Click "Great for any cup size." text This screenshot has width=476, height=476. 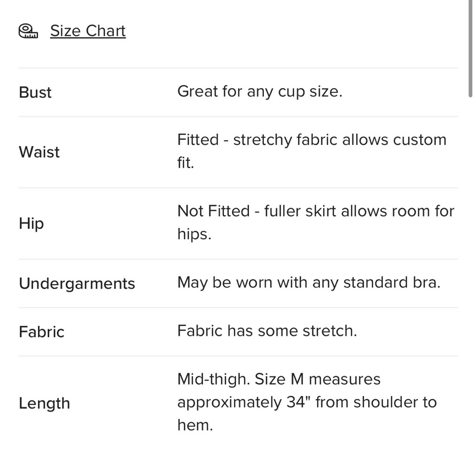tap(259, 91)
